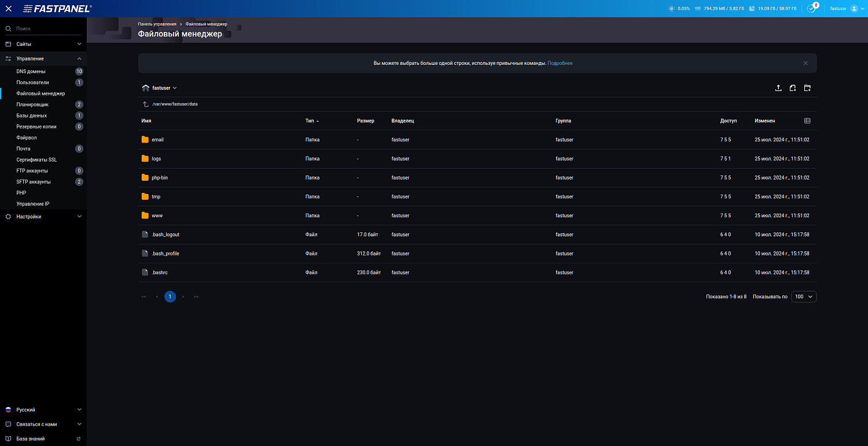
Task: Dismiss the multi-select hint banner
Action: 806,63
